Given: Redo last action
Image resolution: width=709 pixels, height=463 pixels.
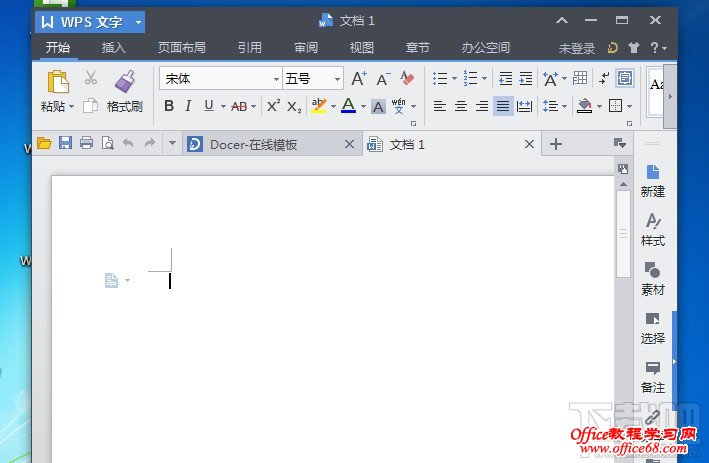Looking at the screenshot, I should [x=149, y=143].
